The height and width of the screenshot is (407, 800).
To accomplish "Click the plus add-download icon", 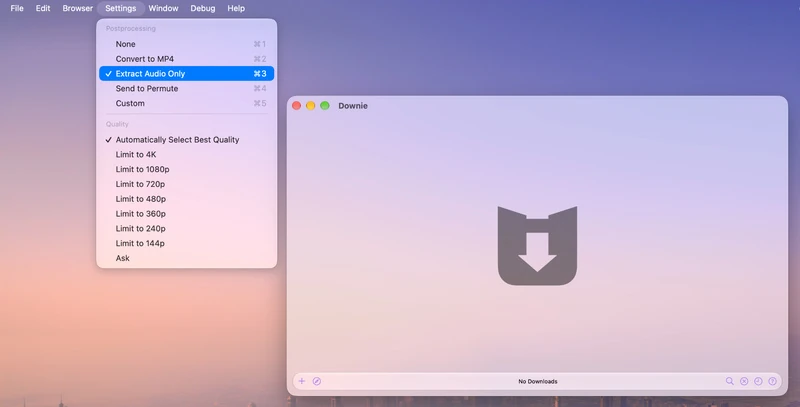I will pos(302,381).
